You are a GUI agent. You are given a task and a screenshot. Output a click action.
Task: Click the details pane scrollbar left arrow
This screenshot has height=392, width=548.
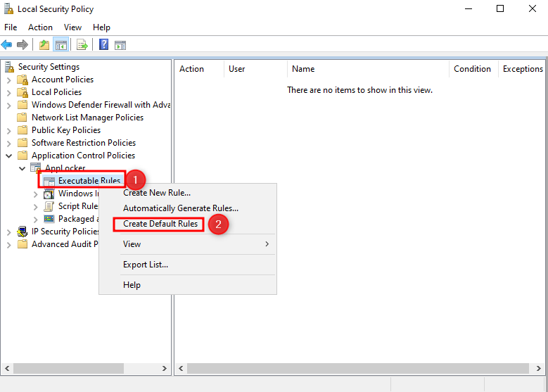[181, 368]
